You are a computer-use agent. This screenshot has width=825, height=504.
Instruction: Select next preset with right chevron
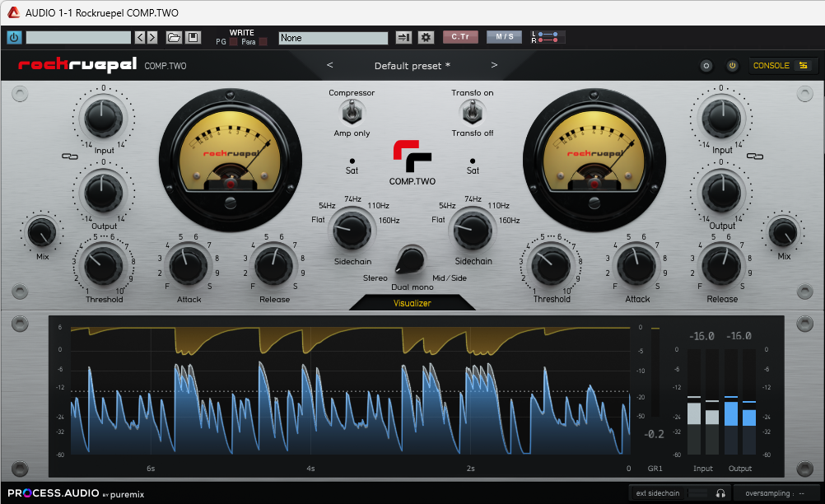[x=494, y=65]
